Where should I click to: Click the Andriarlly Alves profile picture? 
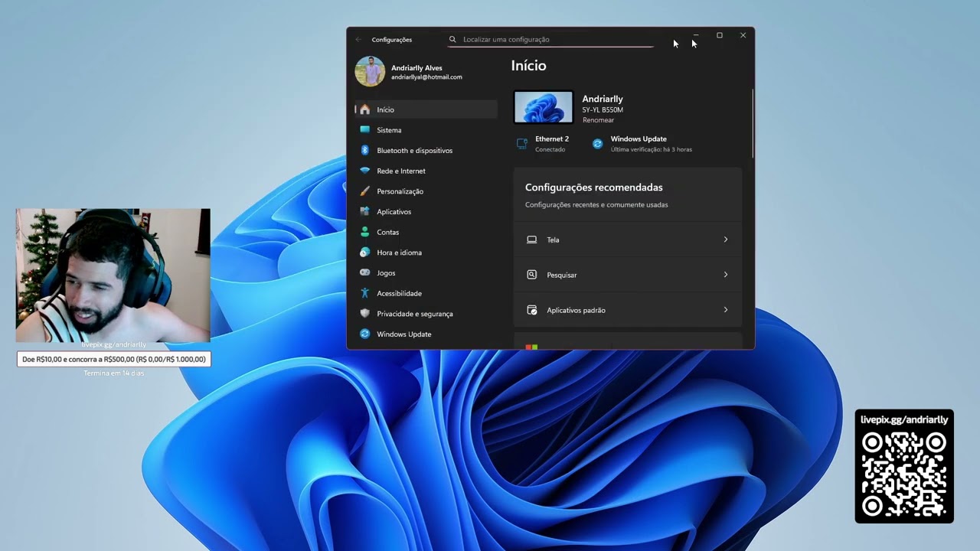[370, 71]
